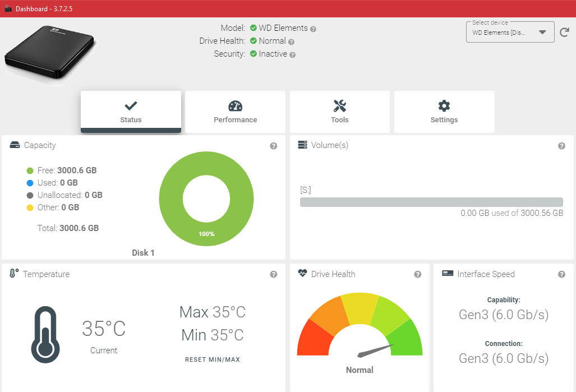
Task: Click the Capability 'Gen3 (6.0 Gb/s)' value
Action: coord(504,315)
